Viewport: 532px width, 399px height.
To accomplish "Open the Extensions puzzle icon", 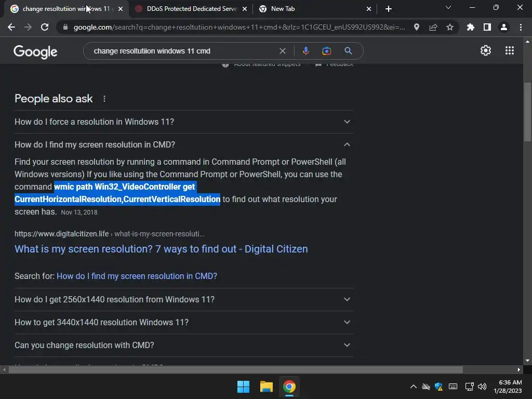I will click(470, 27).
